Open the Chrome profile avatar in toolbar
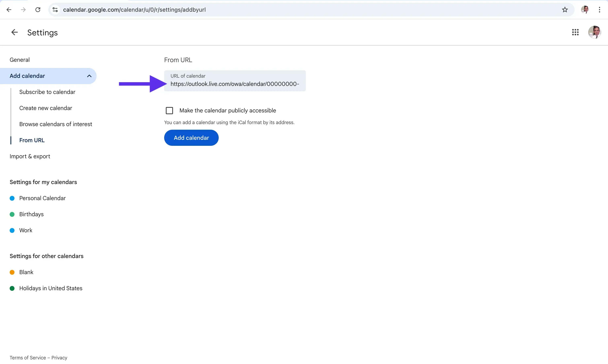 point(585,10)
